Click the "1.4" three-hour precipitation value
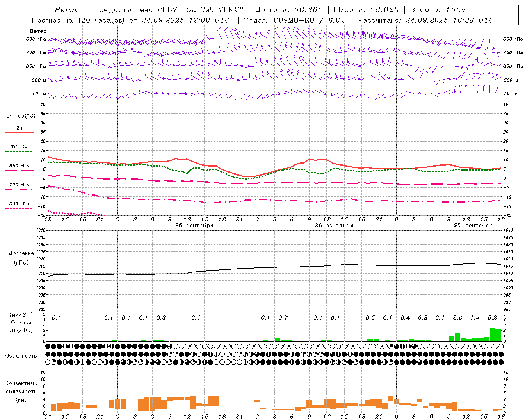Viewport: 525px width, 420px height. [475, 317]
